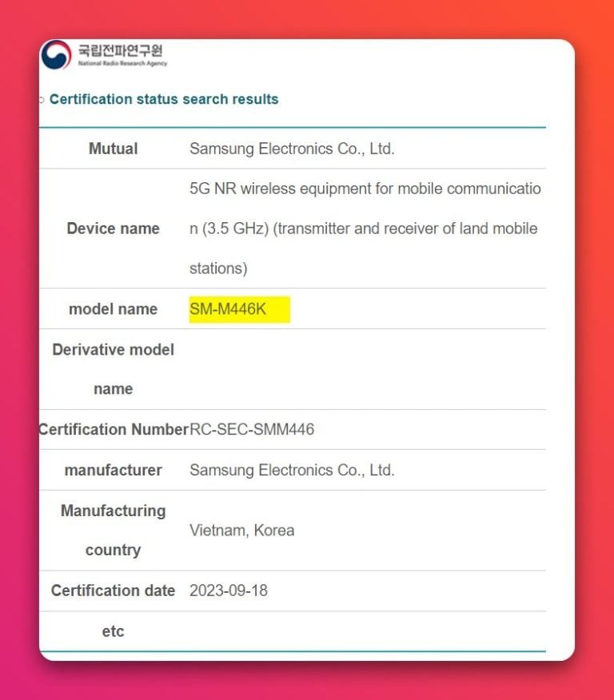Screen dimensions: 614x700
Task: Click the Certification date label
Action: point(113,591)
